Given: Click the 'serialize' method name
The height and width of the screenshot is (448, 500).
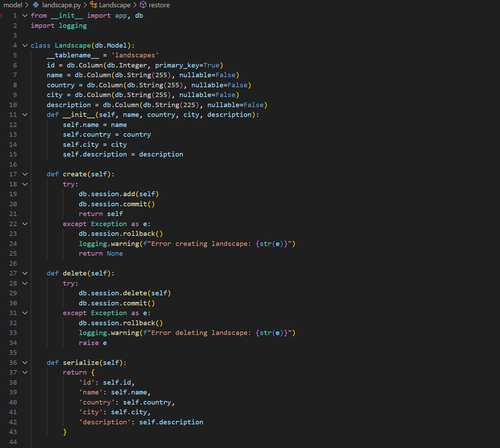Looking at the screenshot, I should pyautogui.click(x=81, y=362).
